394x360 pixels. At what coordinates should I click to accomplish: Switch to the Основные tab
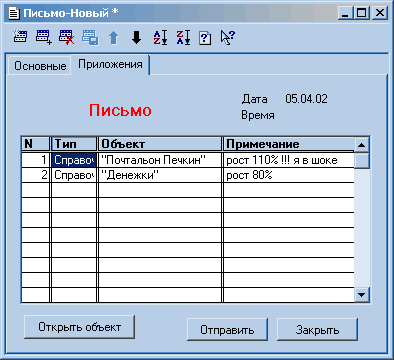40,66
